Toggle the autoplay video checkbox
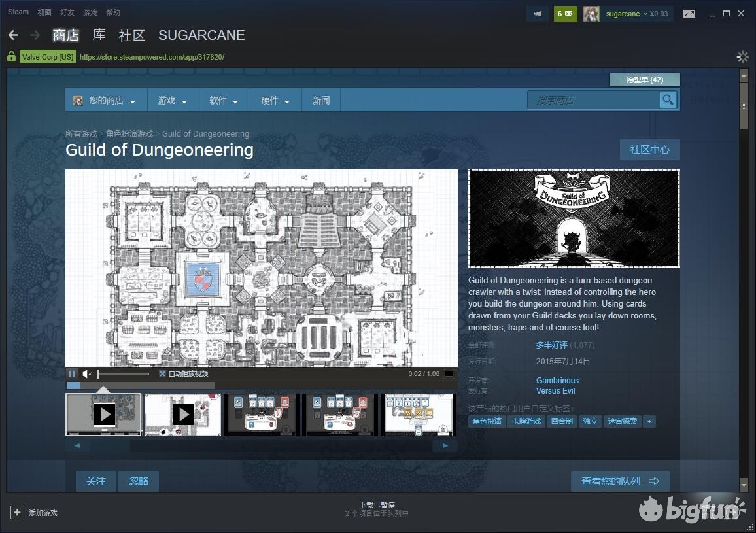 [163, 374]
